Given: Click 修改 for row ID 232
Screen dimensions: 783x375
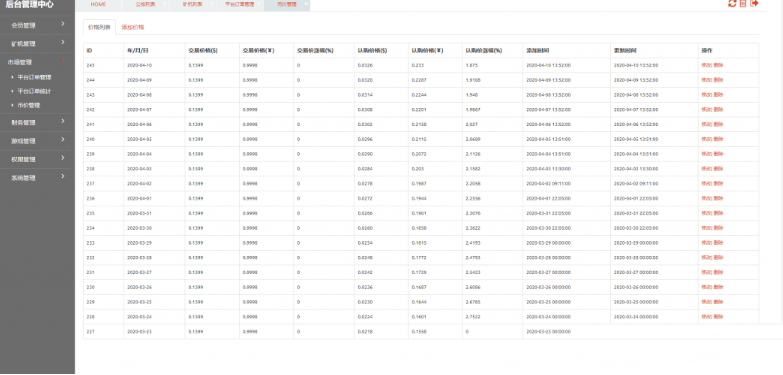Looking at the screenshot, I should point(706,258).
